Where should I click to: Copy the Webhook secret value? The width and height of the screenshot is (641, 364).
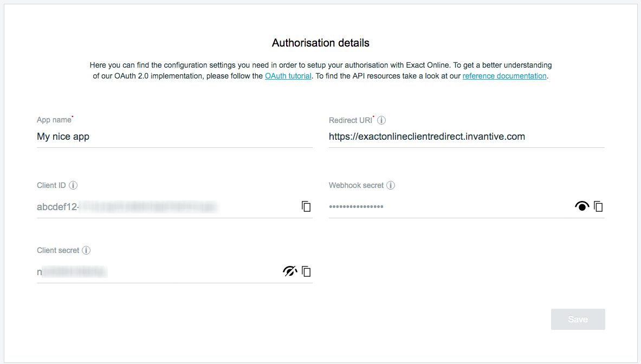pyautogui.click(x=599, y=207)
